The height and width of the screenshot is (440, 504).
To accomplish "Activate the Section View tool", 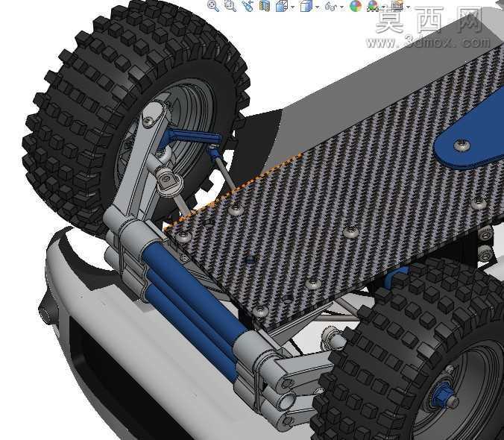I will tap(265, 5).
